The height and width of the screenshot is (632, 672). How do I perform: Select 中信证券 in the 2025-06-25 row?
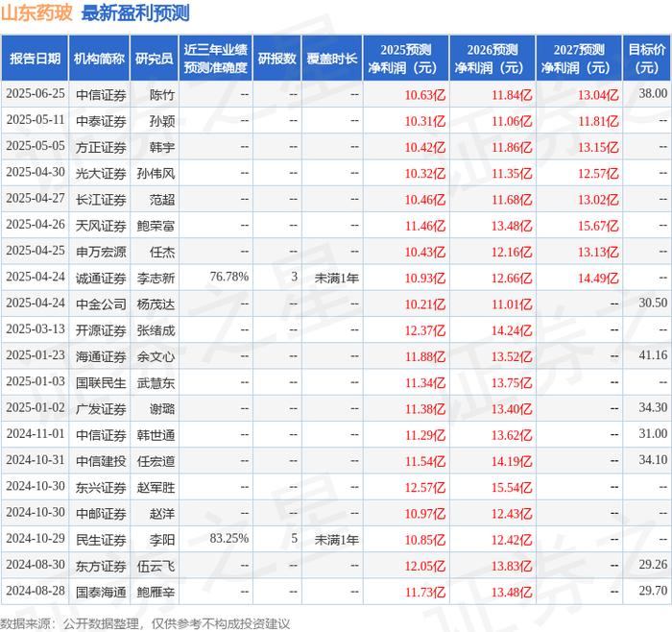coord(101,95)
